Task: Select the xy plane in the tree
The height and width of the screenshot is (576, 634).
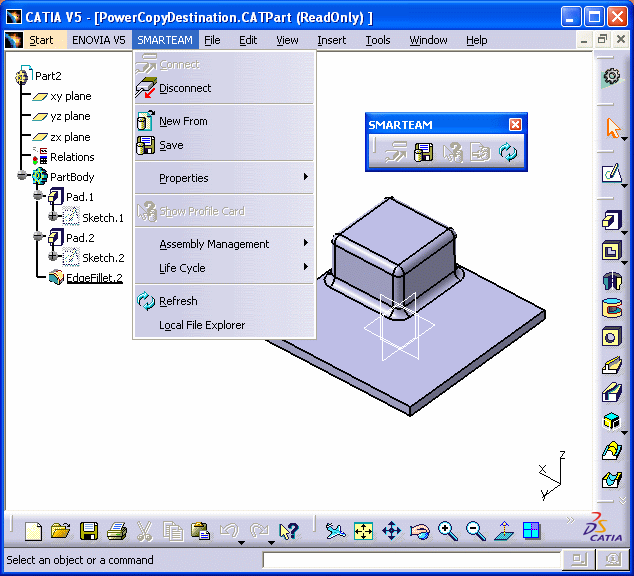Action: click(x=70, y=96)
